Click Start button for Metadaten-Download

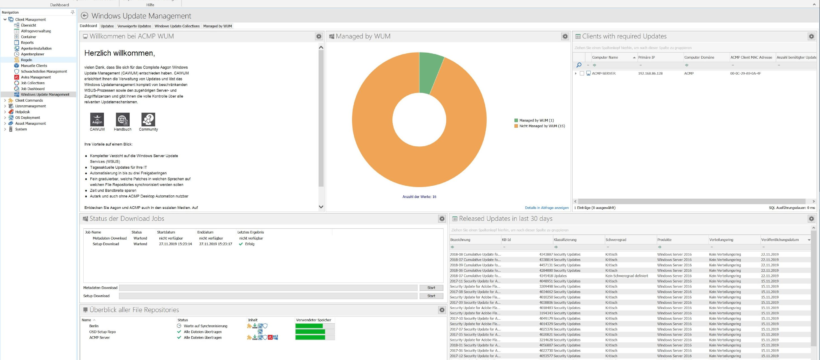click(431, 288)
